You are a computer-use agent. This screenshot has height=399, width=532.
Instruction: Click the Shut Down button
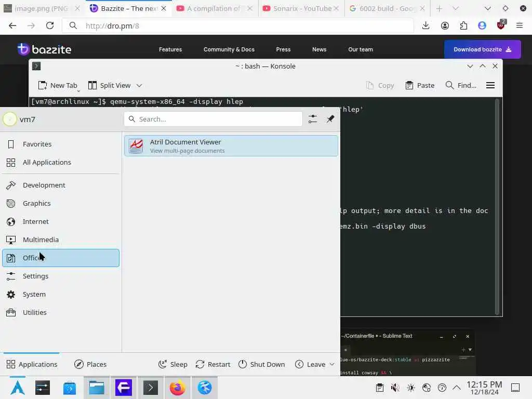(x=262, y=364)
